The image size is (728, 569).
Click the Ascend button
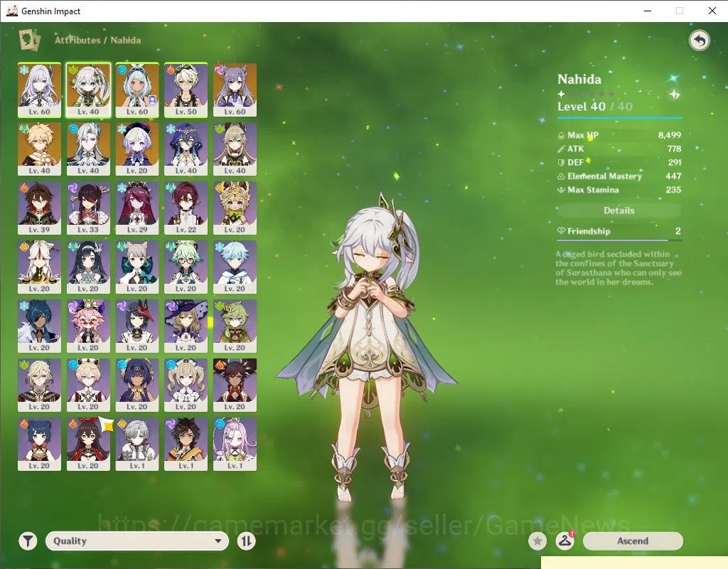633,541
